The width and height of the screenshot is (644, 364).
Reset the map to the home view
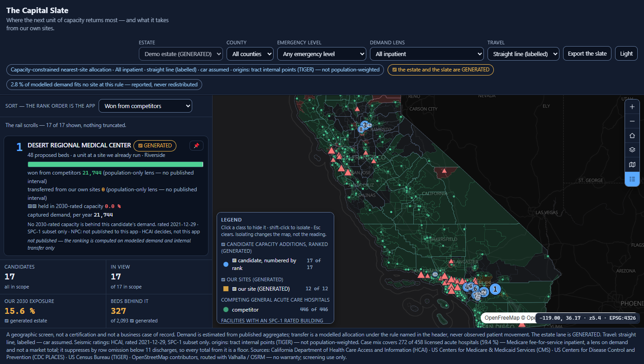632,136
